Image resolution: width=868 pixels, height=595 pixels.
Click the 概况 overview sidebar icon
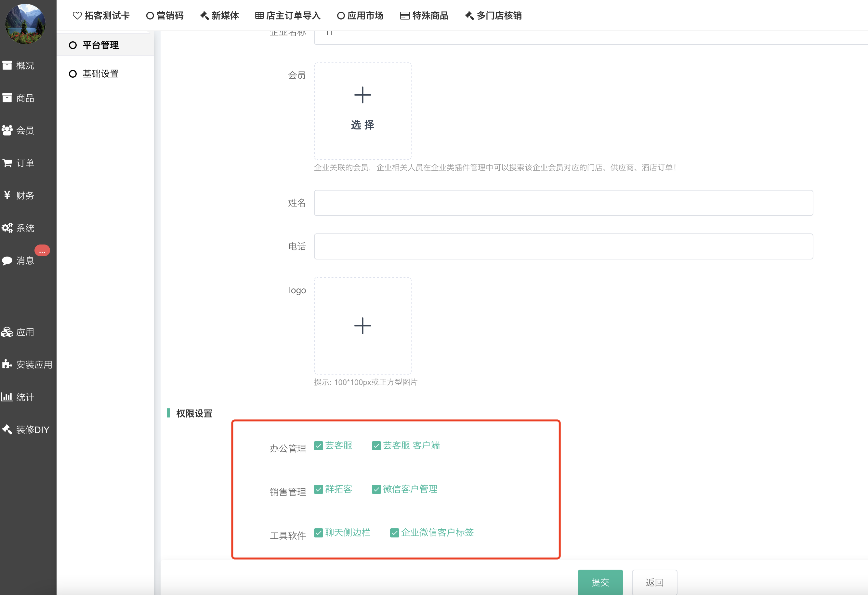tap(7, 65)
